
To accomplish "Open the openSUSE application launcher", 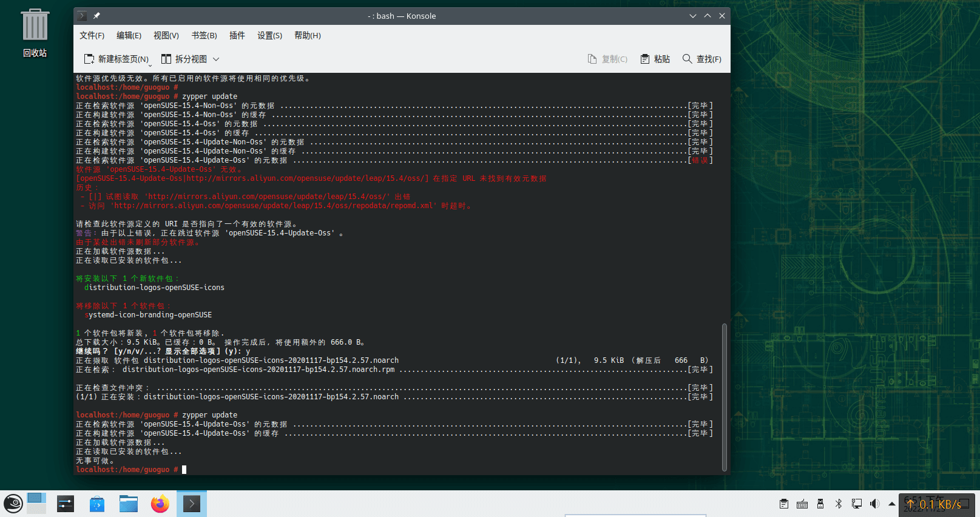I will click(x=13, y=504).
